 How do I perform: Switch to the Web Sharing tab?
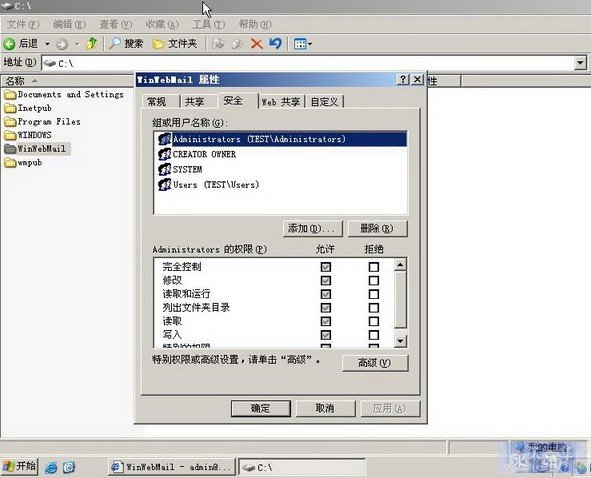tap(281, 102)
